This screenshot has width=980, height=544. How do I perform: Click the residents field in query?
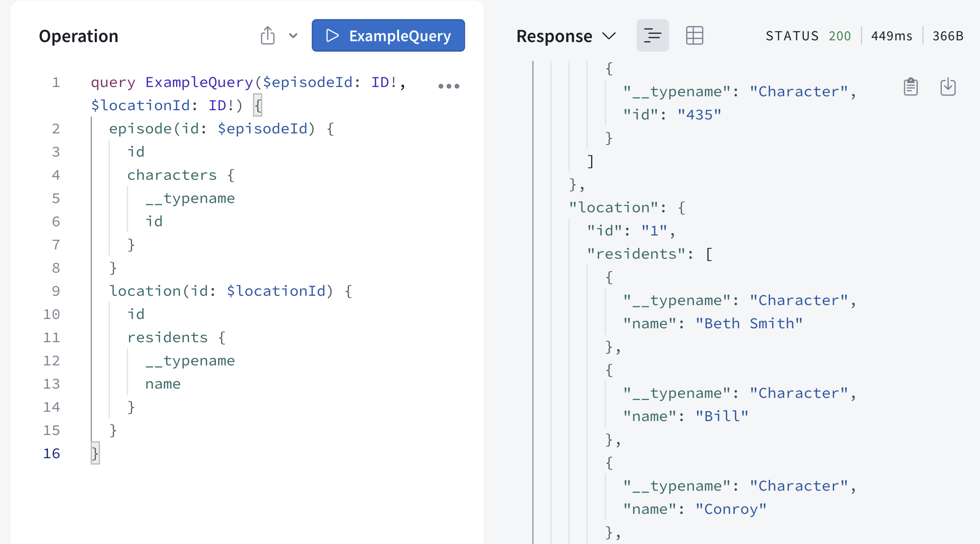tap(167, 337)
